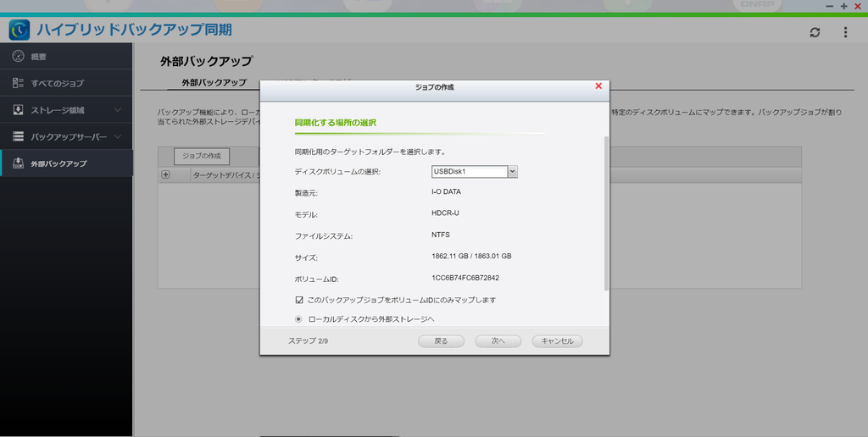This screenshot has height=437, width=868.
Task: Open 概要 in the sidebar
Action: coord(66,57)
